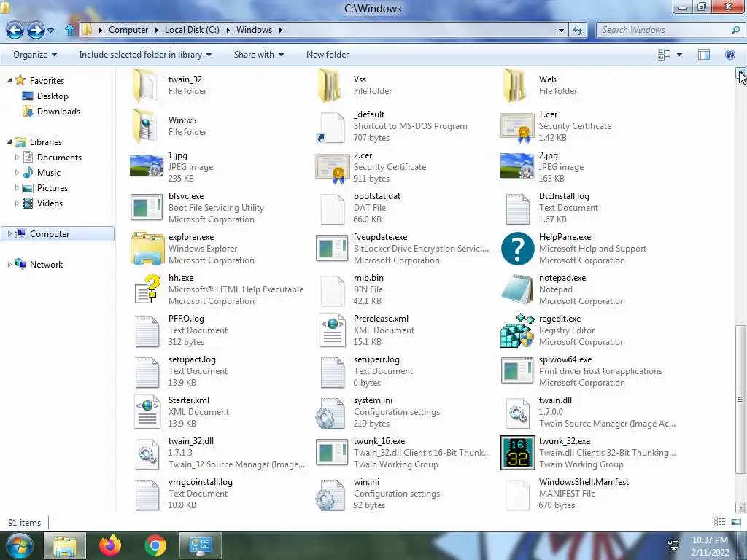
Task: Select the Vss folder icon
Action: point(330,85)
